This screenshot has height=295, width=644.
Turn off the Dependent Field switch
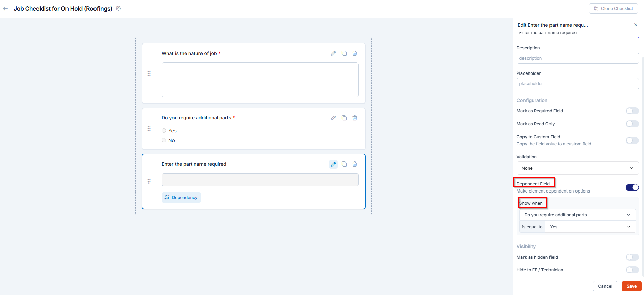pos(632,187)
